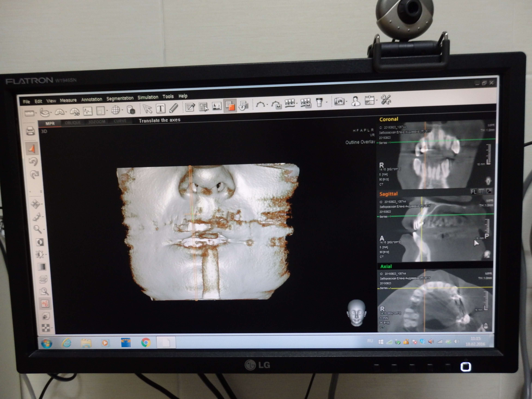Select the teeth row M tool
This screenshot has height=399, width=532.
click(x=306, y=103)
